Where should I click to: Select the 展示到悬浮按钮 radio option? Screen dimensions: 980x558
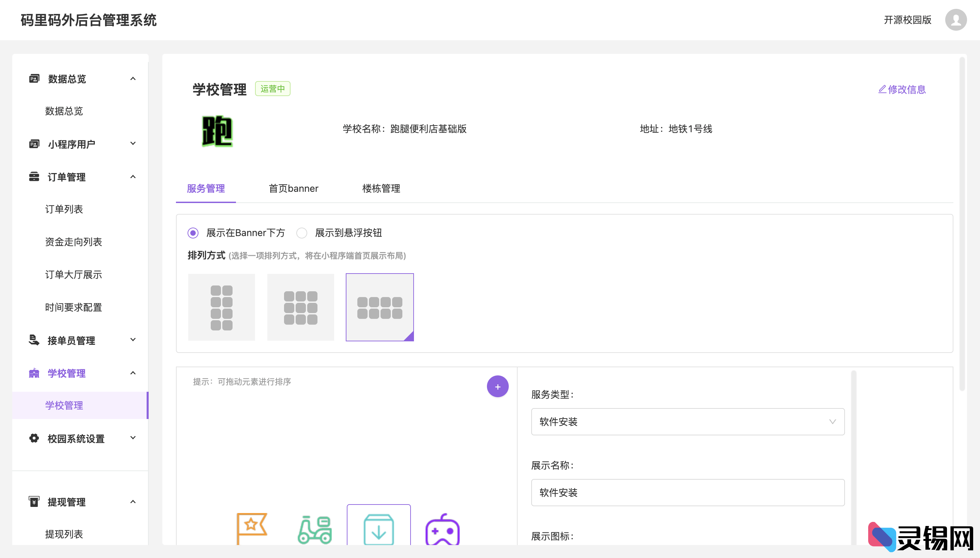pos(302,233)
